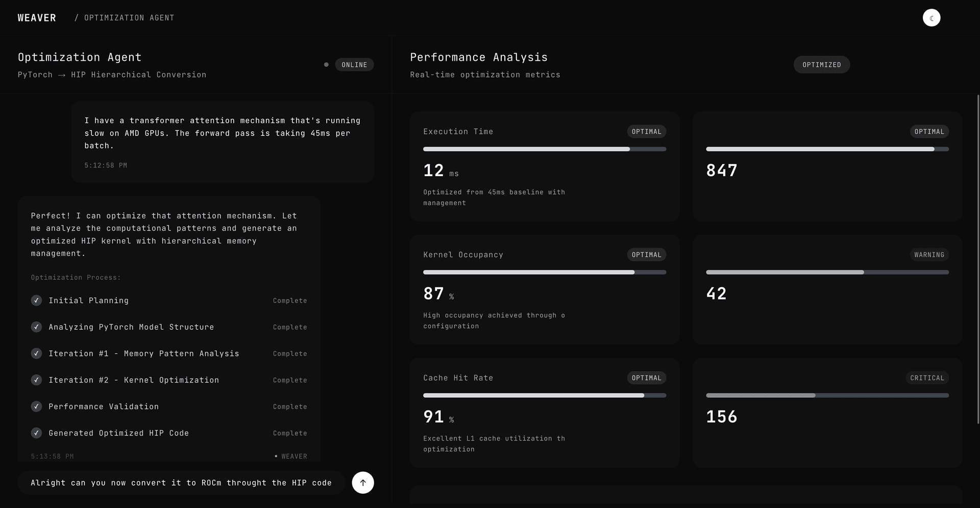The image size is (980, 508).
Task: Click the Performance Validation checkmark icon
Action: coord(36,407)
